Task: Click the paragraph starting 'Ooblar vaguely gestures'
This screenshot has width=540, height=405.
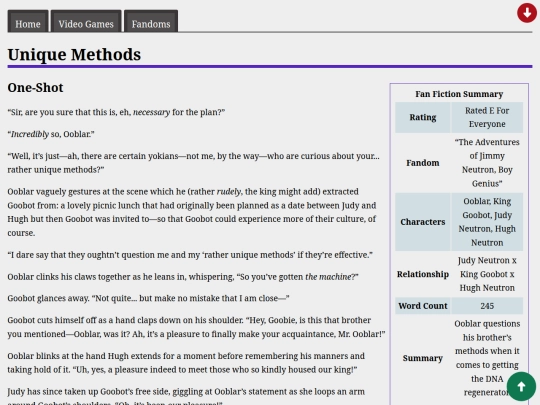Action: (x=192, y=212)
